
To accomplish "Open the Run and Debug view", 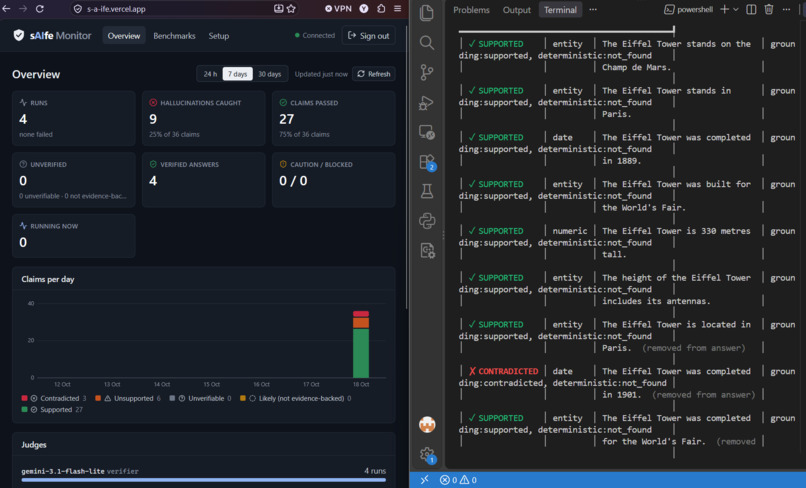I will [x=426, y=102].
